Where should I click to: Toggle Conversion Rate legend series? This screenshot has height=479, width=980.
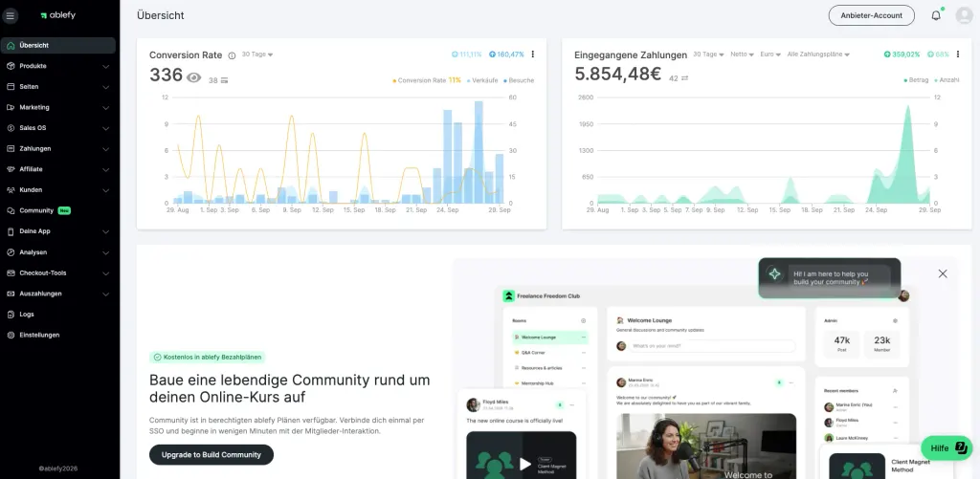click(x=426, y=80)
